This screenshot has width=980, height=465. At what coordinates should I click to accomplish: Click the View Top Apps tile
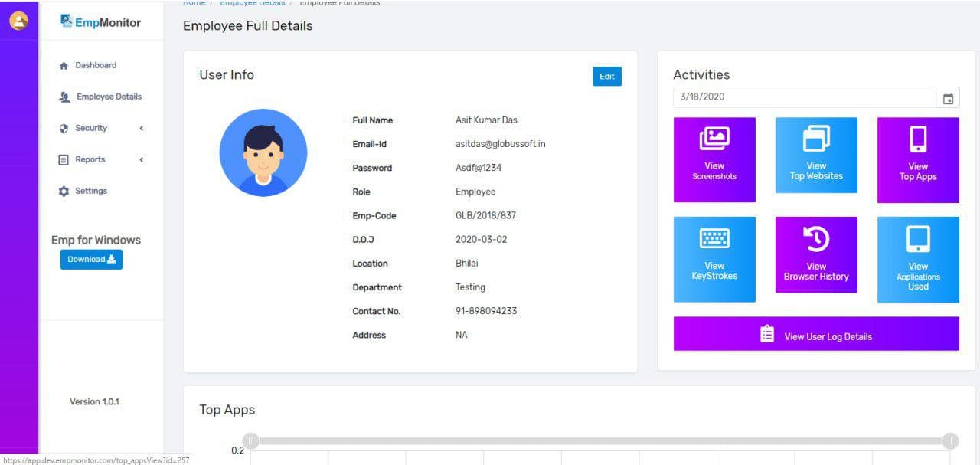point(918,160)
